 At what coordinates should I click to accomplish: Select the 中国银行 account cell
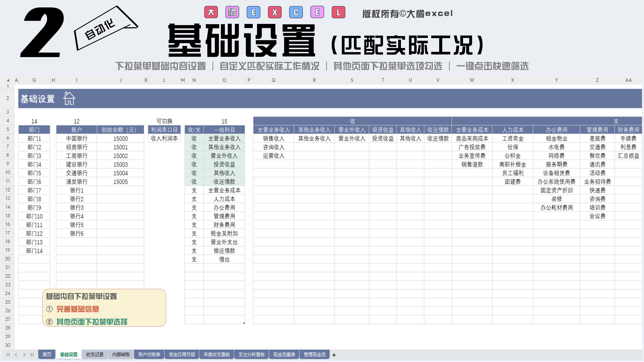77,138
